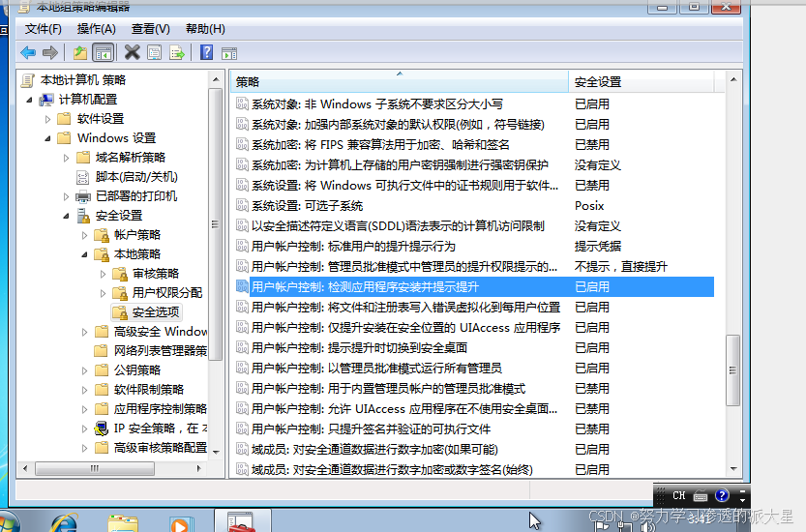
Task: Sort by the 安全设置 column header
Action: pyautogui.click(x=641, y=81)
